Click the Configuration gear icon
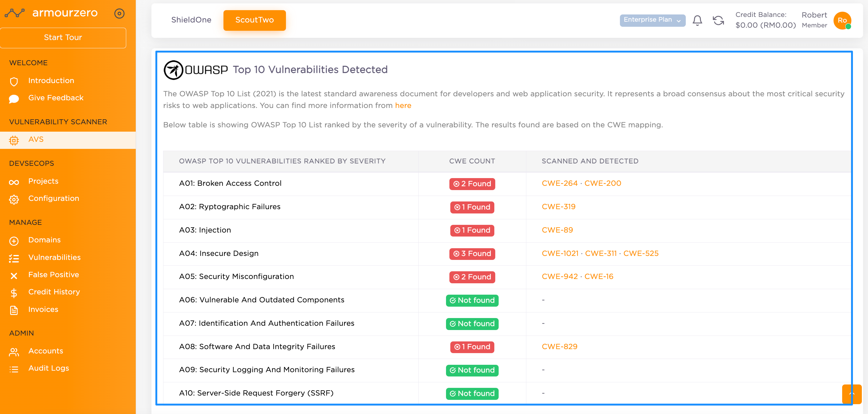Viewport: 868px width, 414px height. click(x=14, y=199)
